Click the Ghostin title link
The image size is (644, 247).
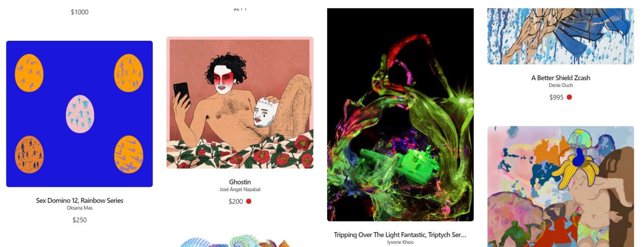tap(240, 182)
